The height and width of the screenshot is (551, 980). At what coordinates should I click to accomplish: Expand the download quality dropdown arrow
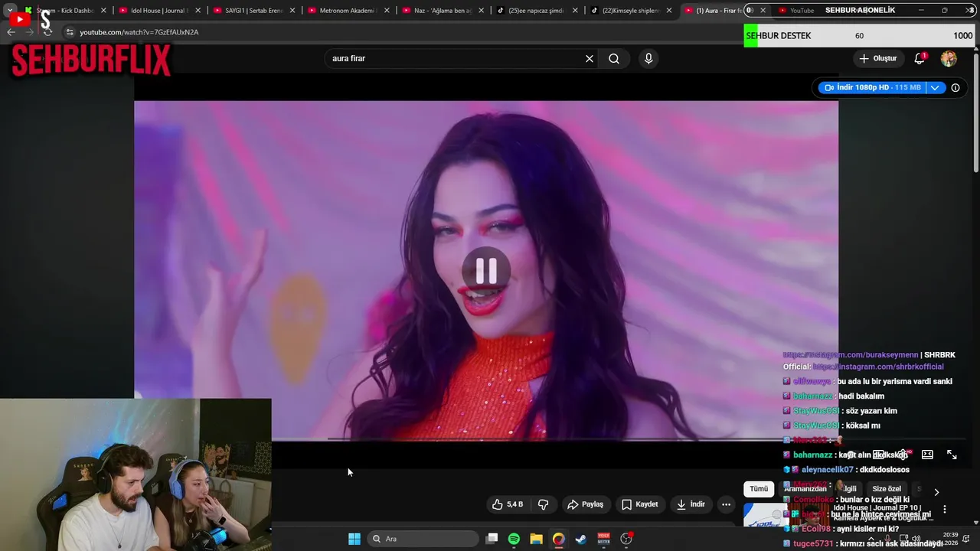click(x=935, y=87)
